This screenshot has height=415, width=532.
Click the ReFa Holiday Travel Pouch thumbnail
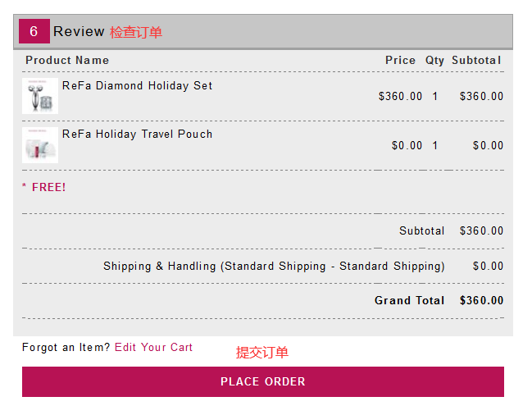39,145
